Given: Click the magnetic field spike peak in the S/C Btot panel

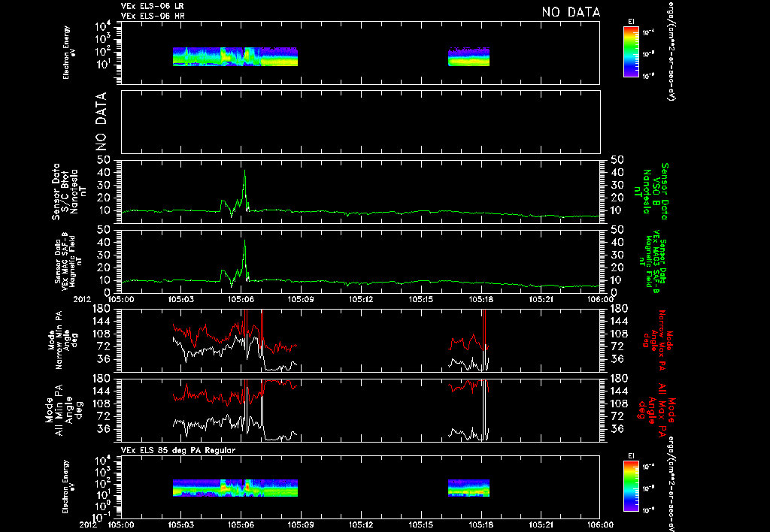Looking at the screenshot, I should pyautogui.click(x=244, y=171).
